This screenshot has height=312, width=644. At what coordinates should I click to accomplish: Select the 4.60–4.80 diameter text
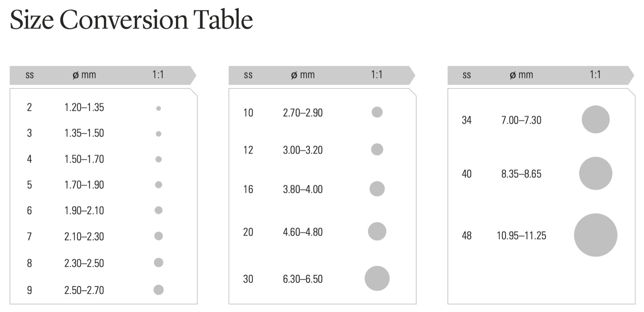[303, 232]
